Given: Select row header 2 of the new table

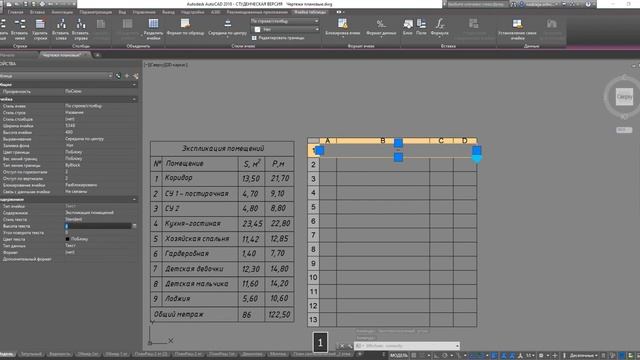Looking at the screenshot, I should coord(313,164).
